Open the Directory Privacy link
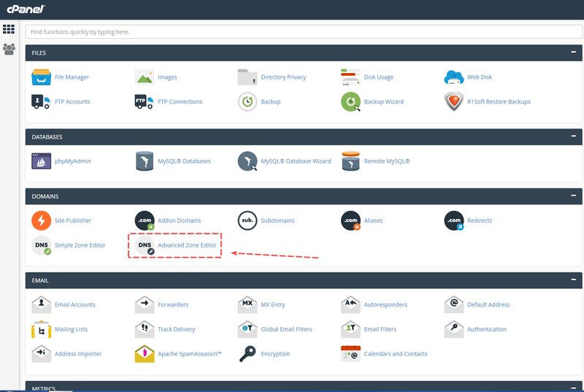Image resolution: width=584 pixels, height=392 pixels. pyautogui.click(x=283, y=77)
